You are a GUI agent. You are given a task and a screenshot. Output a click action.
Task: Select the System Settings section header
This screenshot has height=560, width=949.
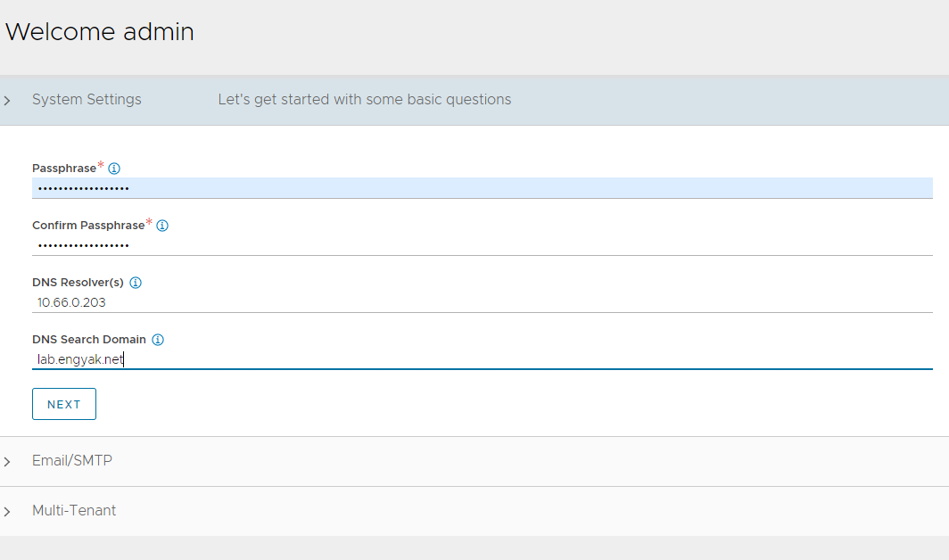pyautogui.click(x=87, y=100)
